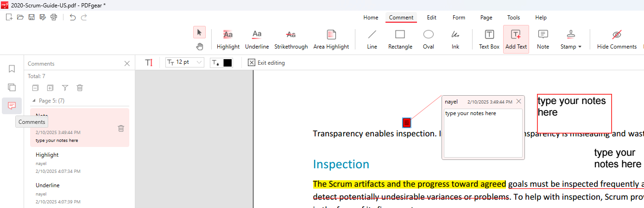The width and height of the screenshot is (644, 208).
Task: Click the Save As icon
Action: click(x=43, y=17)
